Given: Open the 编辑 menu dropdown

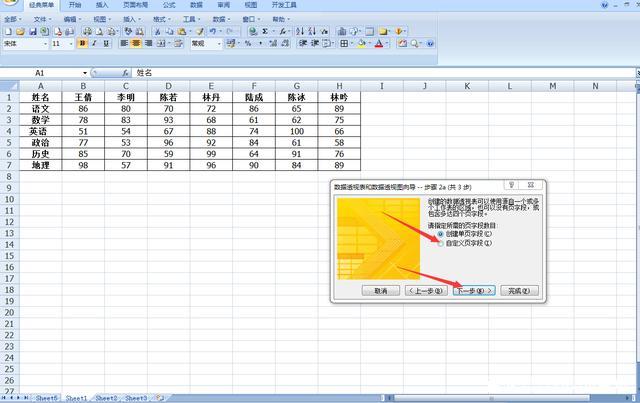Looking at the screenshot, I should click(x=72, y=19).
